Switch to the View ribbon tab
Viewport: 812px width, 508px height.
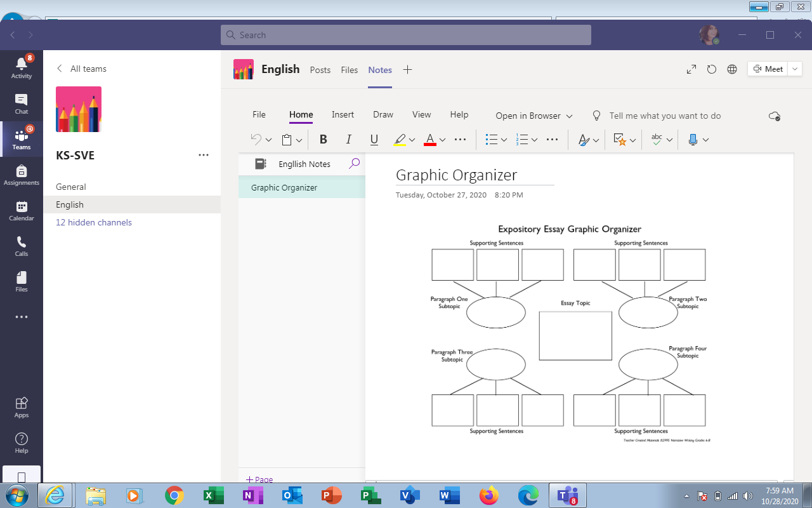[x=421, y=115]
